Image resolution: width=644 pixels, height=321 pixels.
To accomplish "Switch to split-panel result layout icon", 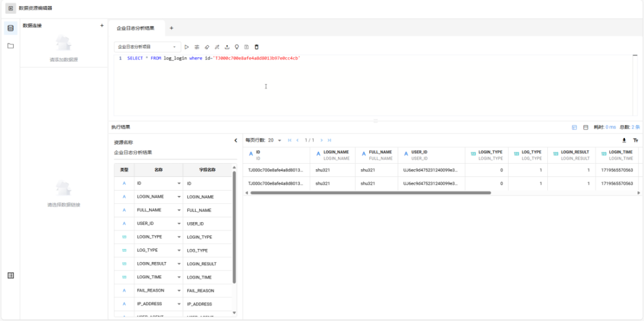I will 574,127.
